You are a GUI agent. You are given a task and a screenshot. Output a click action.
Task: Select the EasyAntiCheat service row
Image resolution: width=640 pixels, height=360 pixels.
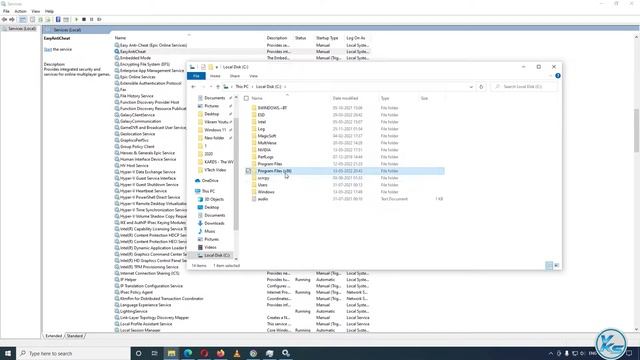pos(242,52)
